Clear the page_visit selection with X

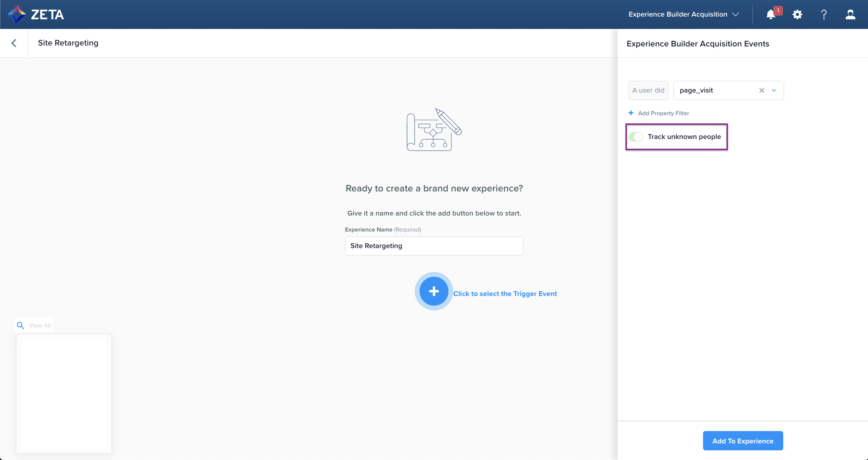click(762, 90)
